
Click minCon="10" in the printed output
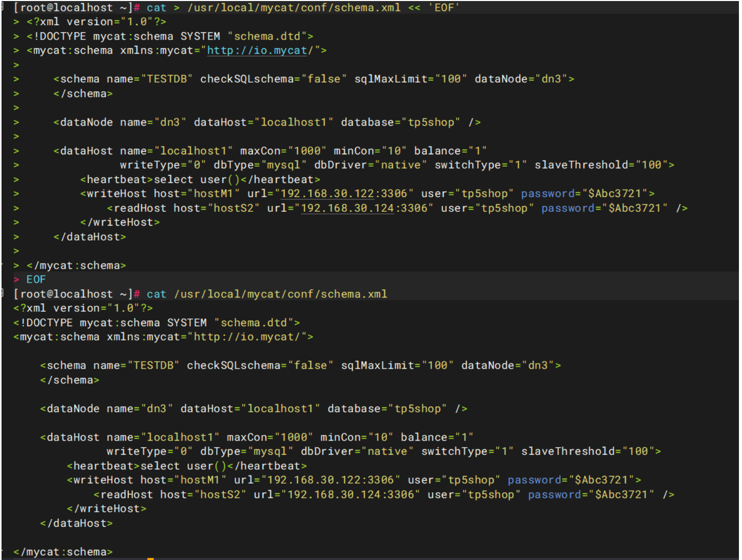(x=357, y=437)
